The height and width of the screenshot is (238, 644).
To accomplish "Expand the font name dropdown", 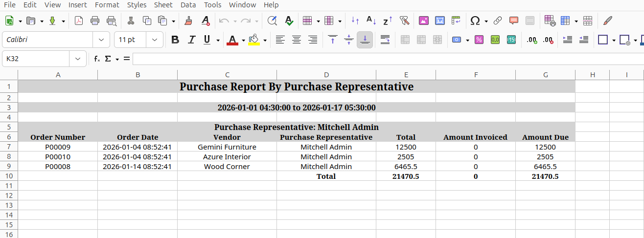I will point(101,40).
